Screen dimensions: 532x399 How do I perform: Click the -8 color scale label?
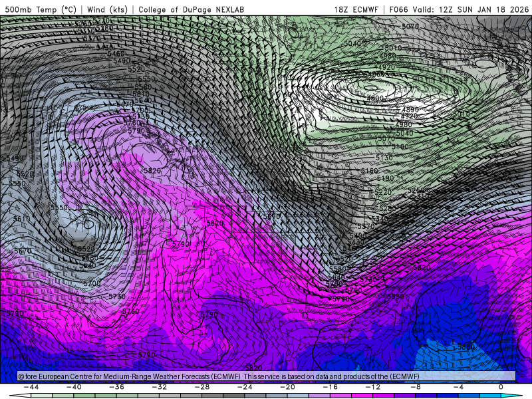(416, 387)
